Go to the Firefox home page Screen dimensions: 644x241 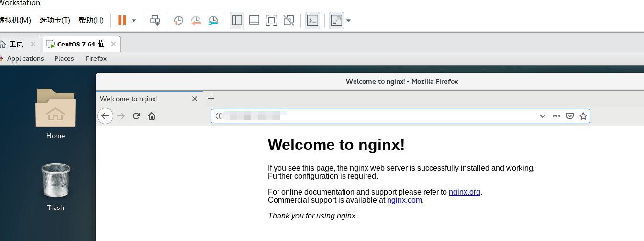(152, 116)
